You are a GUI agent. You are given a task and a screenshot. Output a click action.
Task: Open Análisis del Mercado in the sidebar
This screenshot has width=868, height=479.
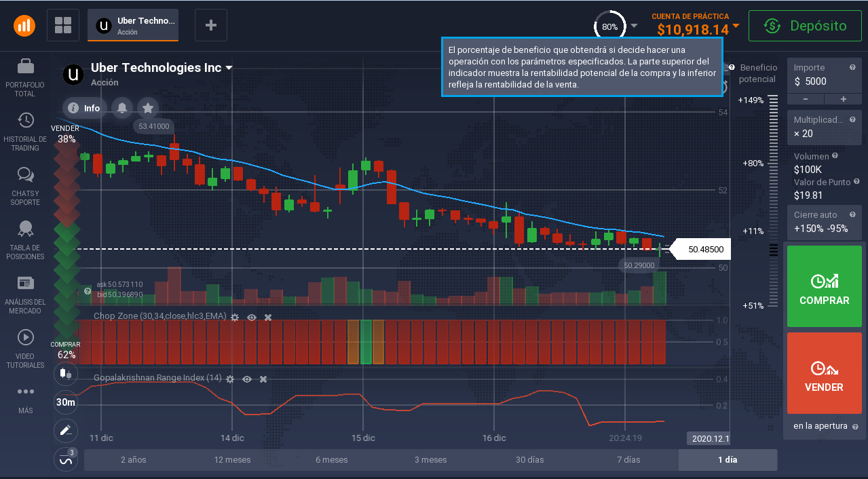(x=25, y=295)
